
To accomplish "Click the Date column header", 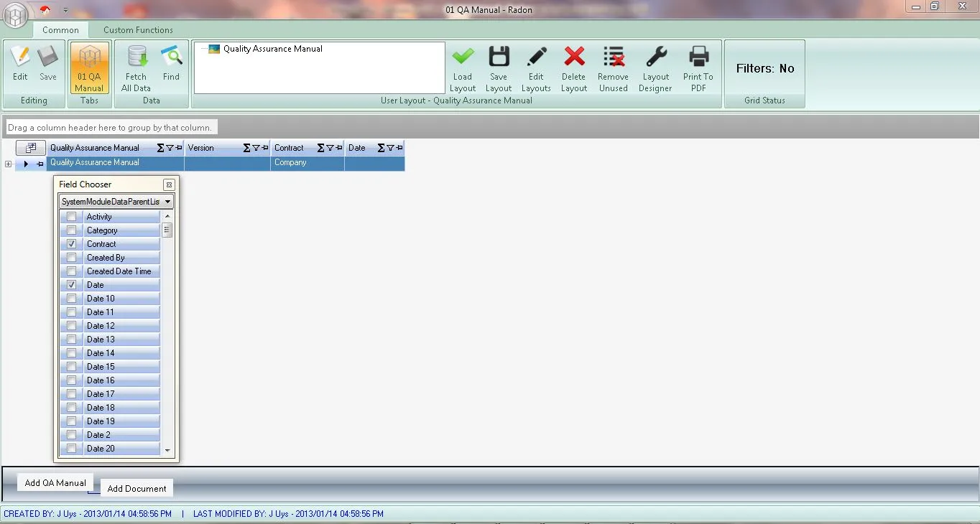I will 374,148.
